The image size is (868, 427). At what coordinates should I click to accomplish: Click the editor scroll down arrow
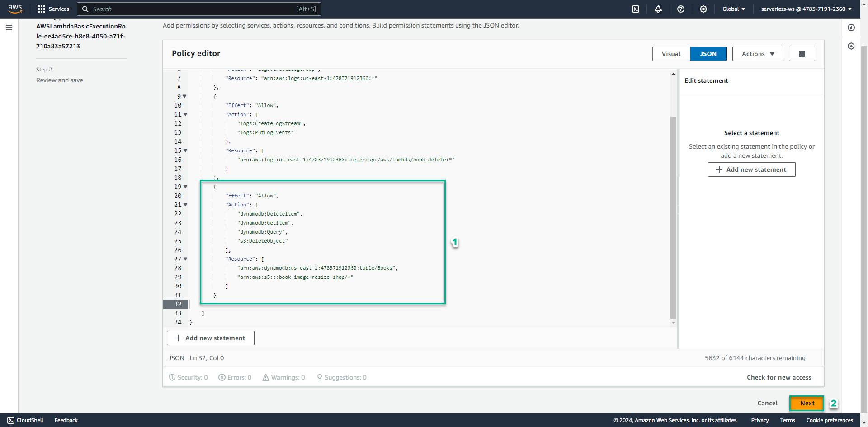coord(673,323)
